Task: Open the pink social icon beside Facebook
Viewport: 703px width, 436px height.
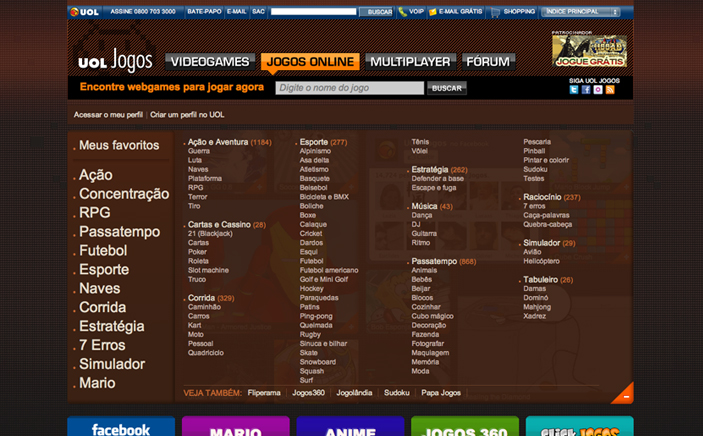Action: [598, 90]
